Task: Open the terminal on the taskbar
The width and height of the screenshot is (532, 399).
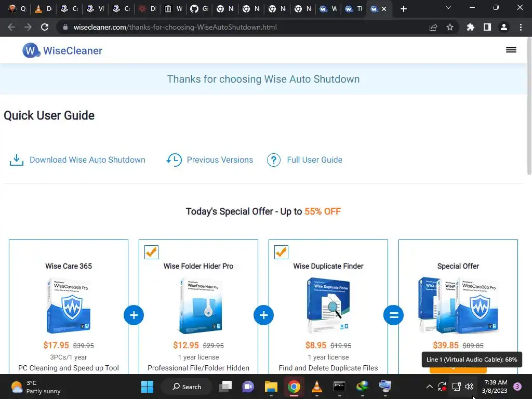Action: [339, 387]
